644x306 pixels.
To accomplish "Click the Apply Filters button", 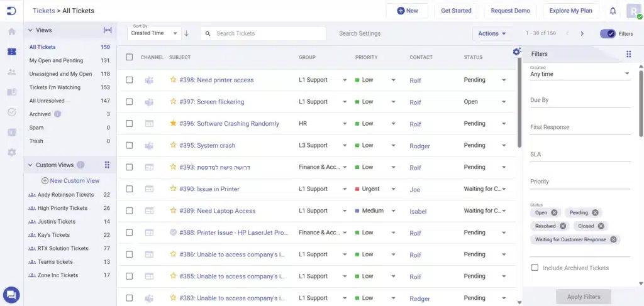I will pos(583,297).
